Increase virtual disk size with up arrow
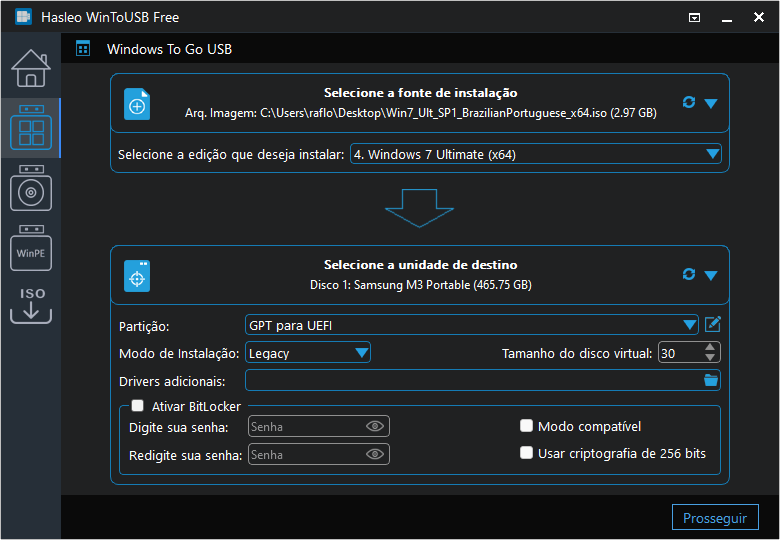 tap(710, 347)
